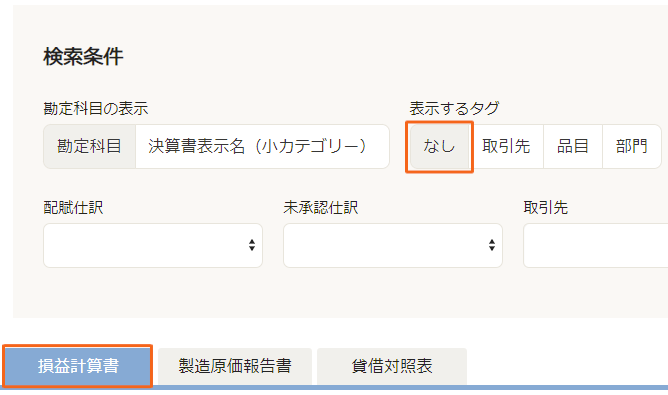Click the 検索条件 heading
This screenshot has width=668, height=395.
[x=84, y=56]
